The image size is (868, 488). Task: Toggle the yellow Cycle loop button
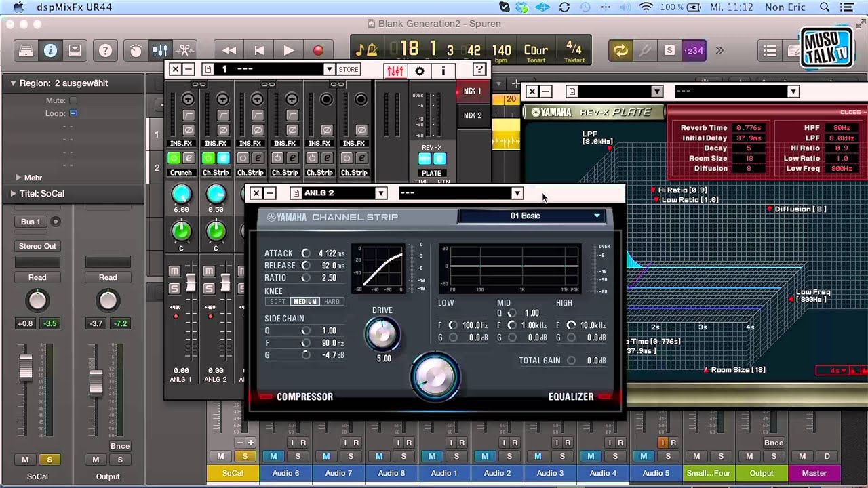coord(620,51)
